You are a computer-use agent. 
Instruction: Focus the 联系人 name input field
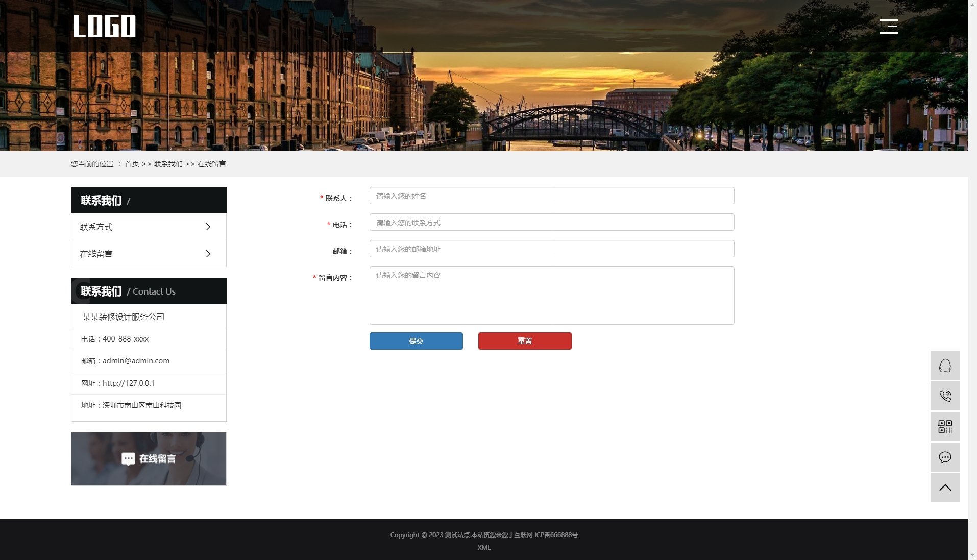click(552, 196)
